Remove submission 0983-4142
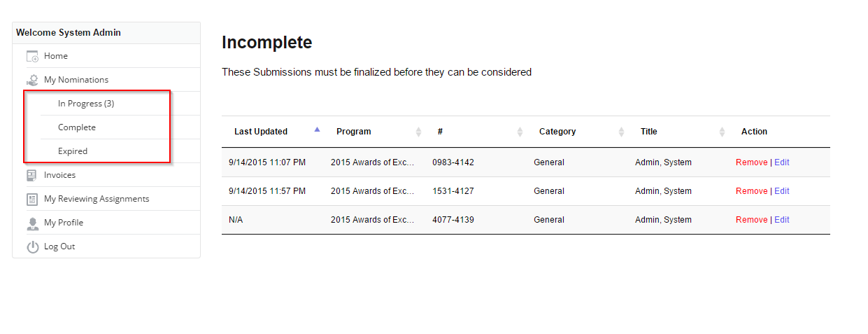This screenshot has width=868, height=334. [x=751, y=162]
